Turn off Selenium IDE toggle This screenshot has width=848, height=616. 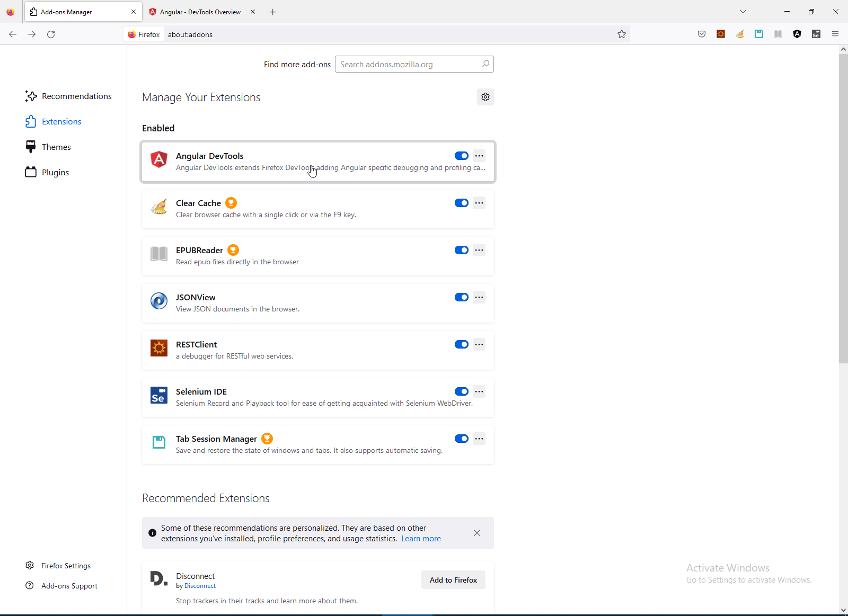462,391
